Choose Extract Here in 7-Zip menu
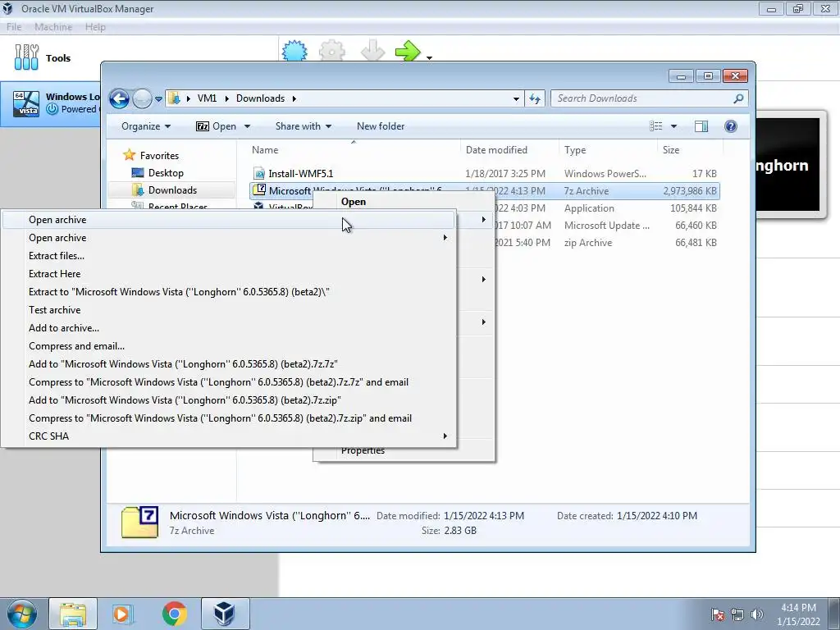 tap(55, 274)
